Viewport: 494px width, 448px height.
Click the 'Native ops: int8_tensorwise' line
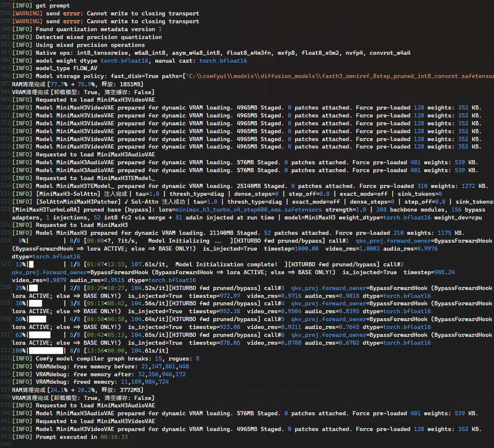(x=211, y=53)
